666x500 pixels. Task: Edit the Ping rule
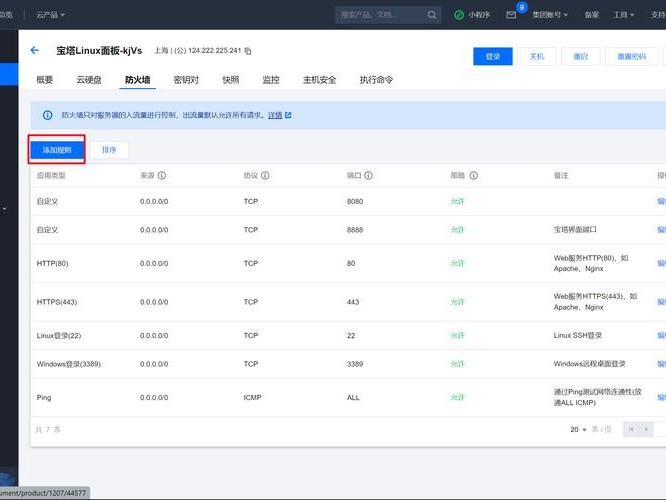pos(662,398)
